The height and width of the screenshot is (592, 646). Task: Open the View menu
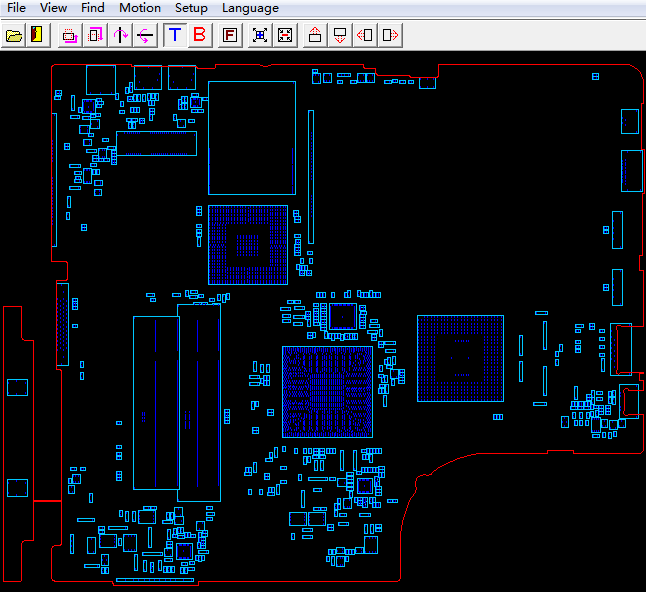coord(54,8)
